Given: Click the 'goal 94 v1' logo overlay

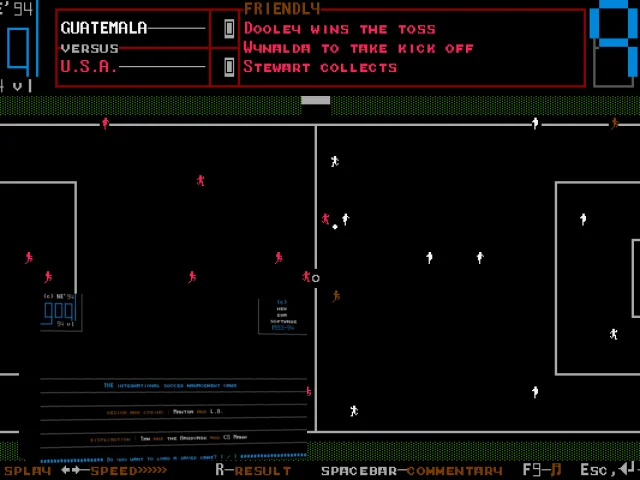Looking at the screenshot, I should point(61,312).
